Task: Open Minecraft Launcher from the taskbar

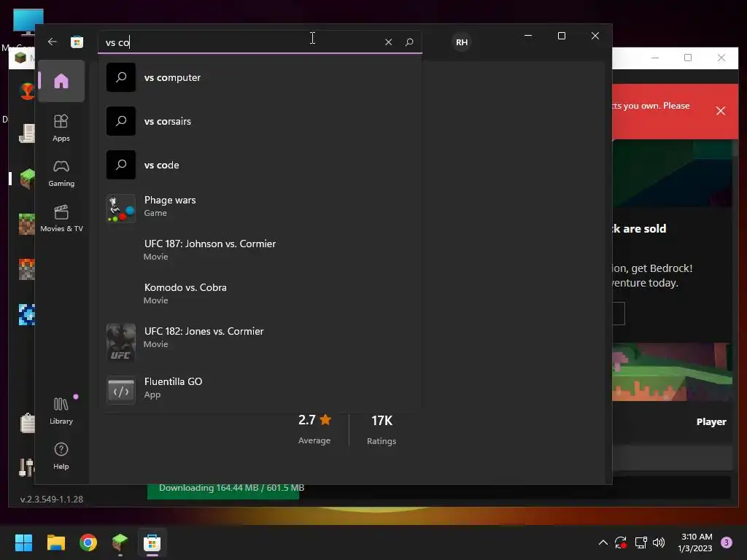Action: [120, 542]
